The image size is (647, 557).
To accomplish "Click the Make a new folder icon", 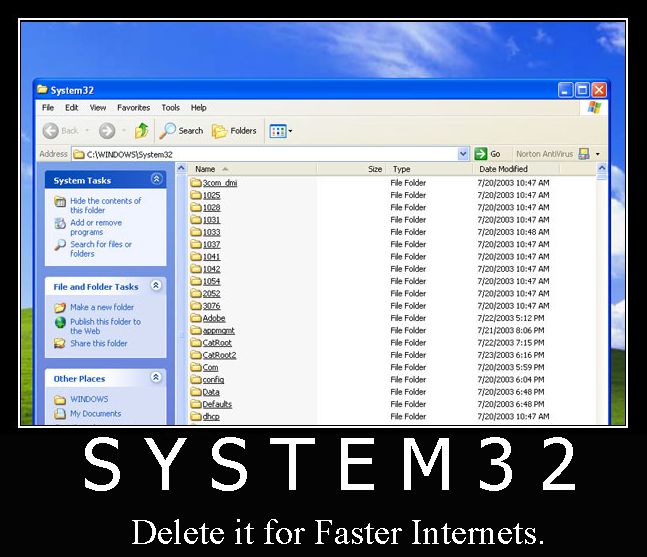I will (x=60, y=307).
